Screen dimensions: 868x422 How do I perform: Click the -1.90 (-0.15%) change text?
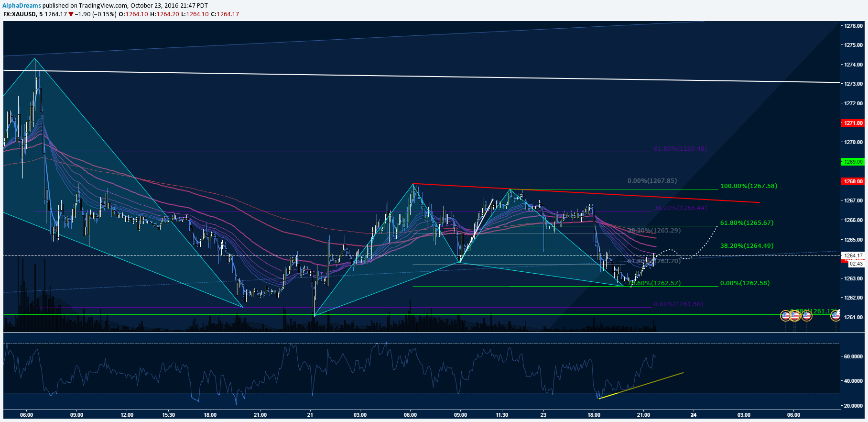pos(96,14)
